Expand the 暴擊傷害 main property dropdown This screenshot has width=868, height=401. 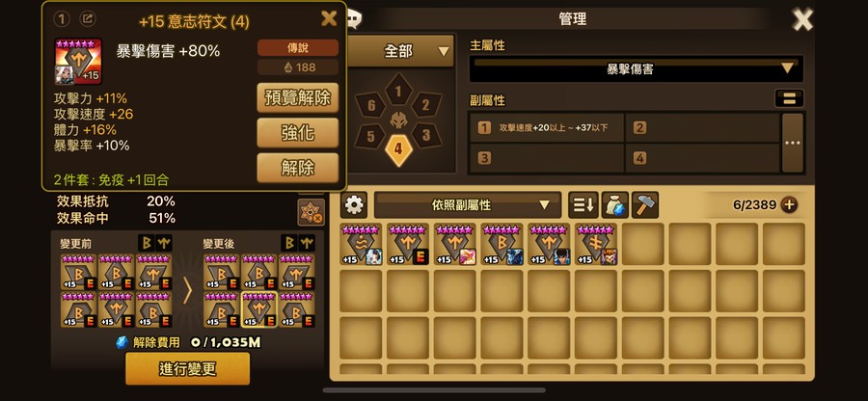pos(637,68)
